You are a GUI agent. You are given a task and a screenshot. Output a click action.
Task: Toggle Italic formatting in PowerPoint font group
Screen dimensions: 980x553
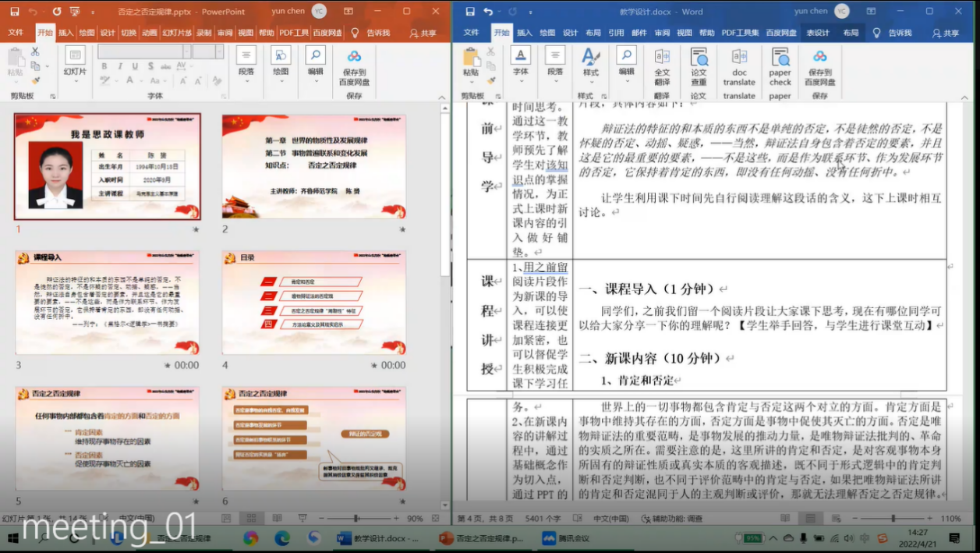pyautogui.click(x=119, y=66)
